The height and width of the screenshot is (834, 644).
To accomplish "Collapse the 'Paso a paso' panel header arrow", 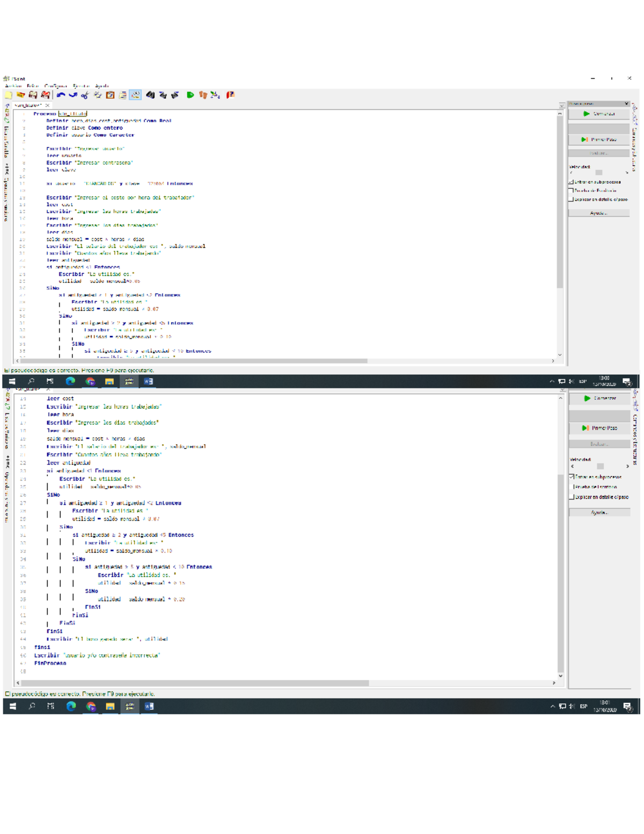I will pyautogui.click(x=626, y=104).
